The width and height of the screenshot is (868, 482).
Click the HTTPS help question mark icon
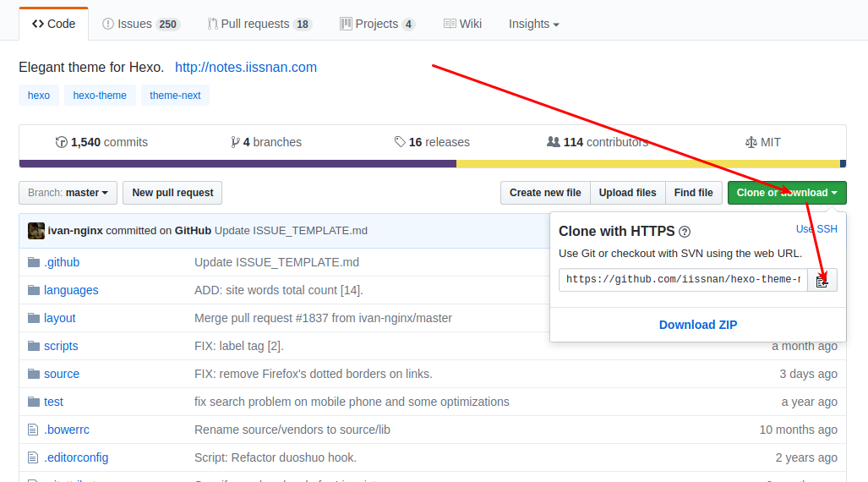tap(685, 232)
